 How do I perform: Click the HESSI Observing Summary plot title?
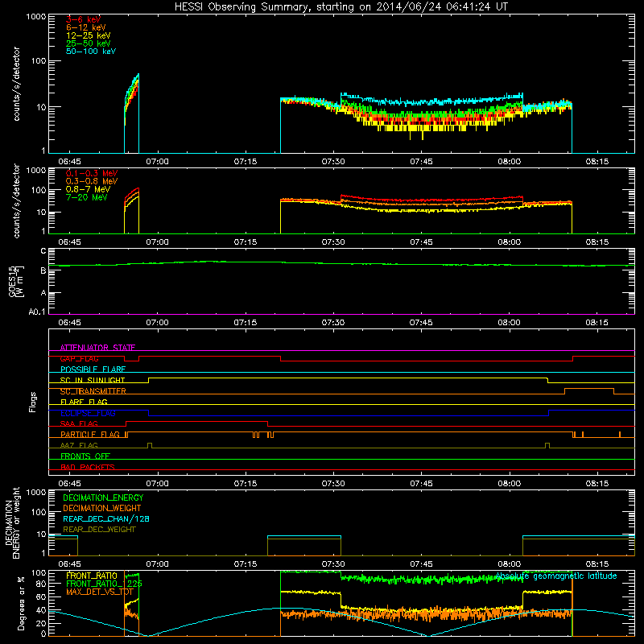(x=341, y=6)
